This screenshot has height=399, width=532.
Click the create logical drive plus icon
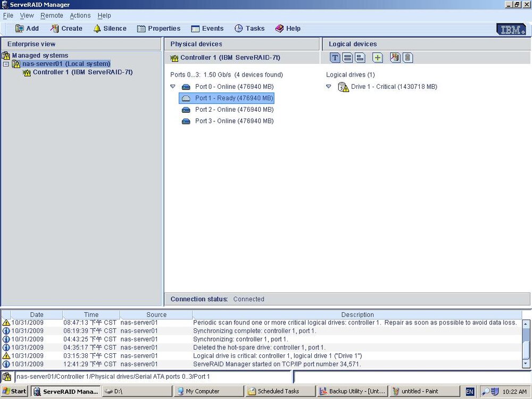378,57
